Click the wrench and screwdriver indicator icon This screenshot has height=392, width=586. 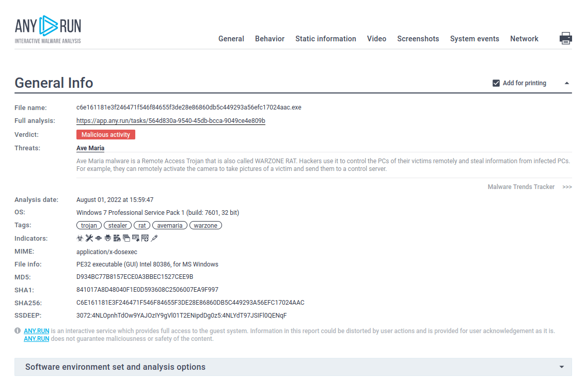pos(89,238)
